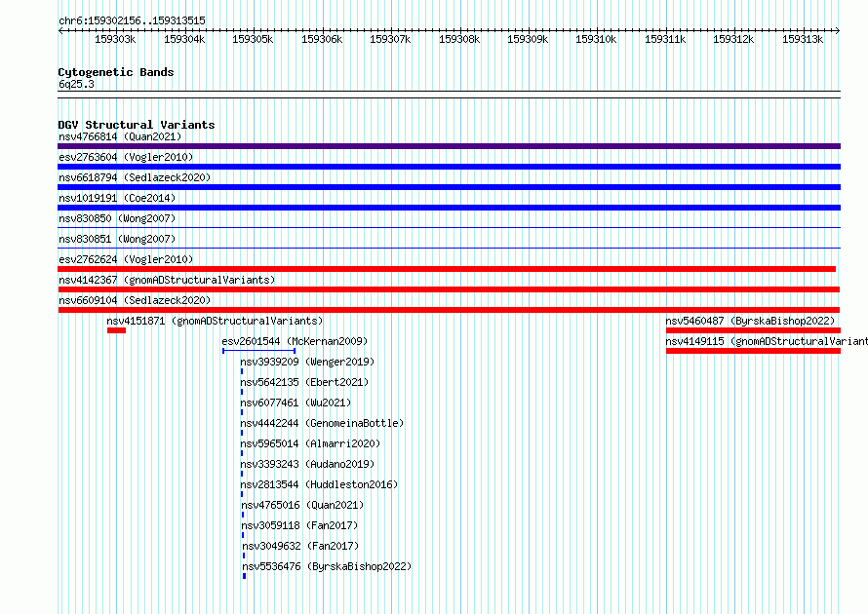This screenshot has height=614, width=868.
Task: Click the blue tick glyph under nsv5536476
Action: point(244,576)
